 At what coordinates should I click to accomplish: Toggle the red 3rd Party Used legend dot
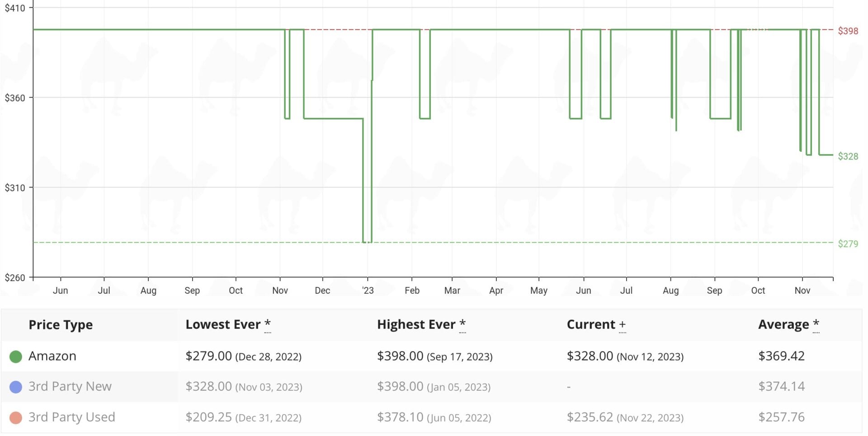[x=15, y=417]
